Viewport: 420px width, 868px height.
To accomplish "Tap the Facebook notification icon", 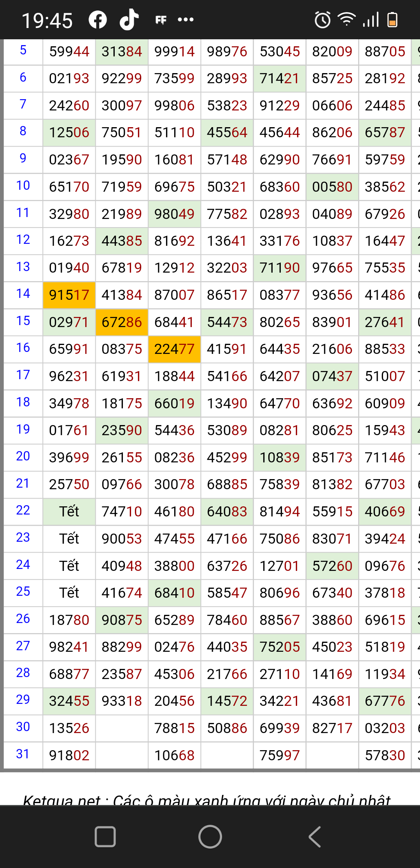I will 98,20.
